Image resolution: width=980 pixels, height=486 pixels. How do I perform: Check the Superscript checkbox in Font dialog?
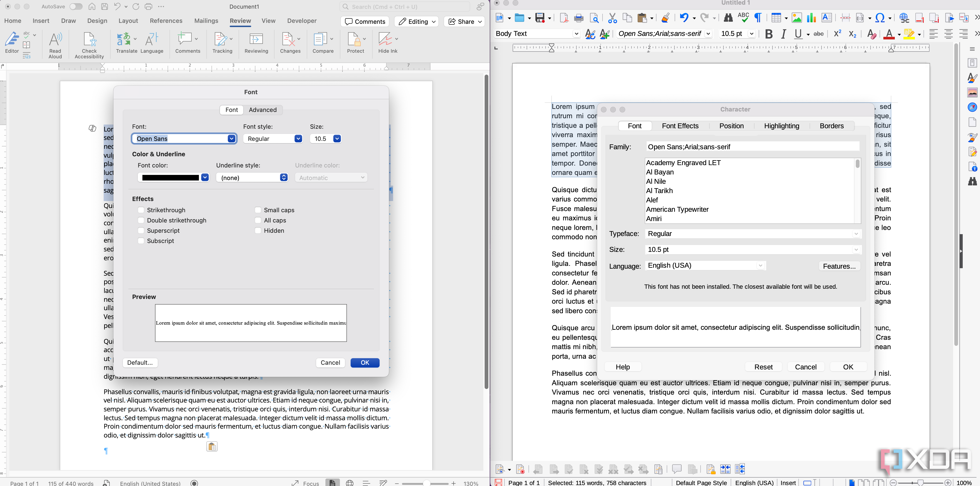pos(141,230)
